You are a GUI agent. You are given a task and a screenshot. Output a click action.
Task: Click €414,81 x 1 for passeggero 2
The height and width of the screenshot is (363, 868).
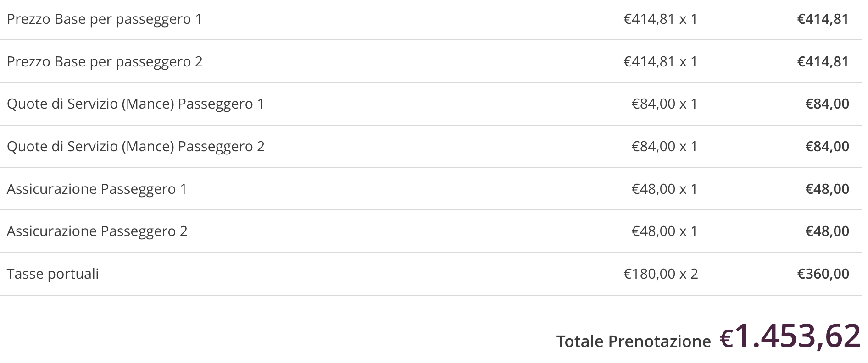click(661, 62)
